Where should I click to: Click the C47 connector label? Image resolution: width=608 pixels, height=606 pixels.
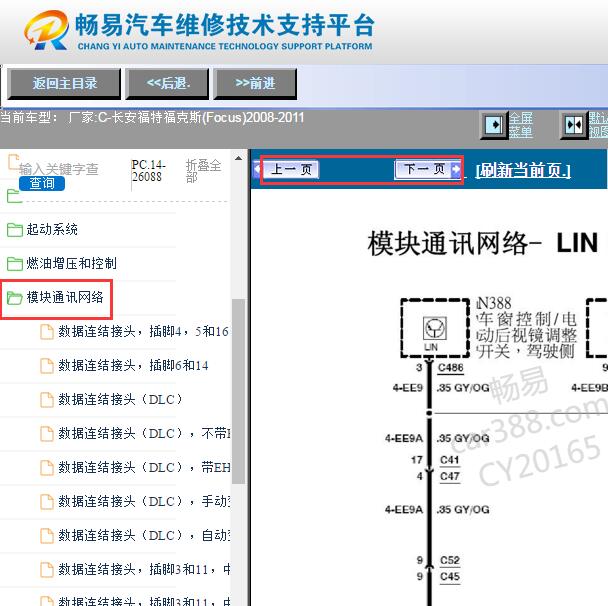[x=450, y=476]
